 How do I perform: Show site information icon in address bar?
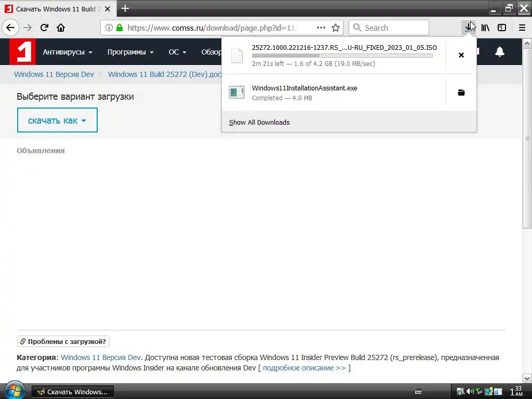109,28
